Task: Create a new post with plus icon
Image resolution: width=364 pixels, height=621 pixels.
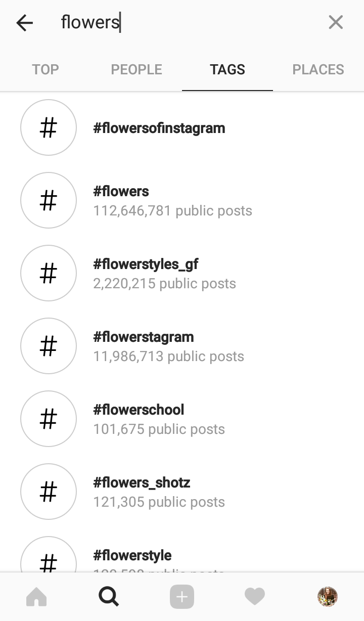Action: (x=182, y=597)
